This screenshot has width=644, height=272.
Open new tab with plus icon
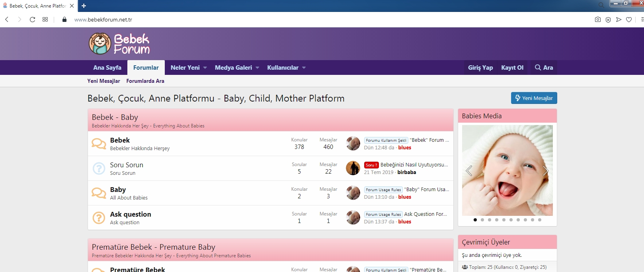[x=84, y=6]
